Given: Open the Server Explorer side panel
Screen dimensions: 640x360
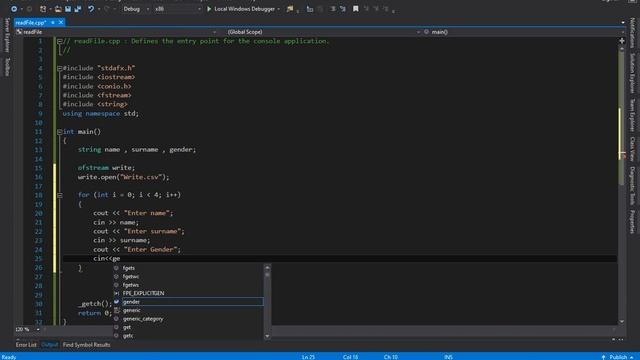Looking at the screenshot, I should tap(7, 35).
